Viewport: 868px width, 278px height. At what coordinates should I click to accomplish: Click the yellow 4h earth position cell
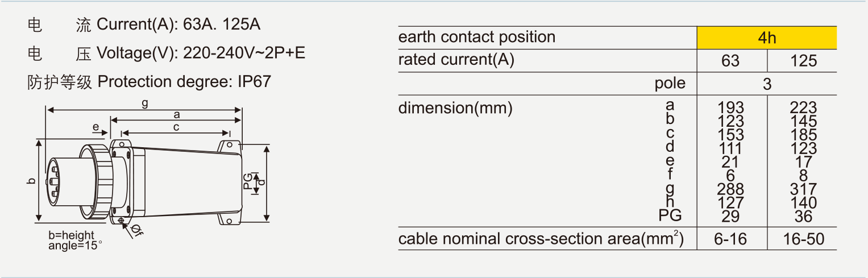(x=767, y=38)
